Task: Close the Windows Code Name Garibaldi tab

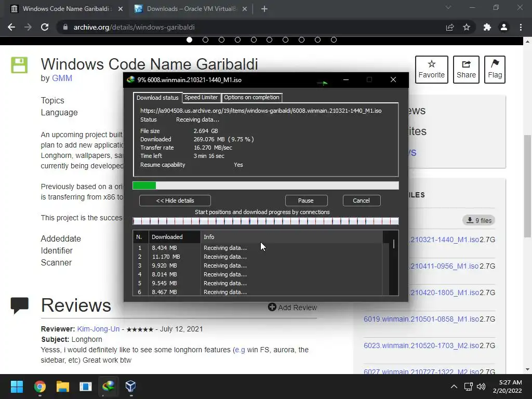Action: (121, 9)
